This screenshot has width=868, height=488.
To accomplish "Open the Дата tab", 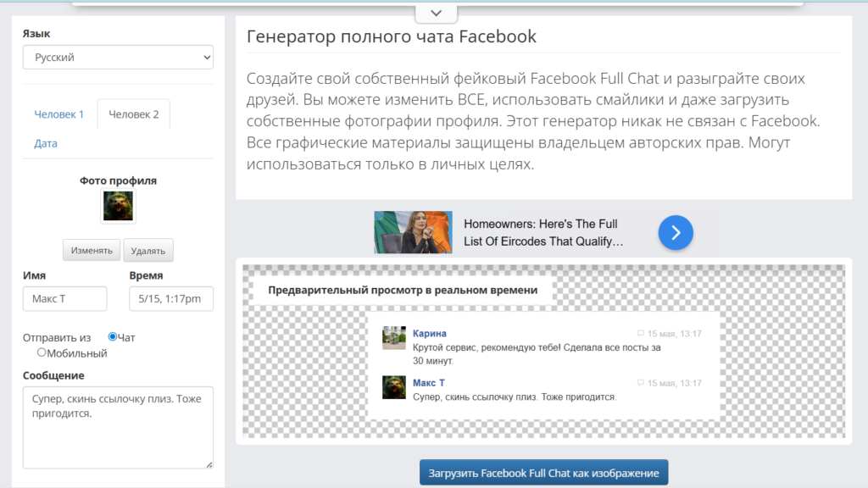I will coord(46,143).
